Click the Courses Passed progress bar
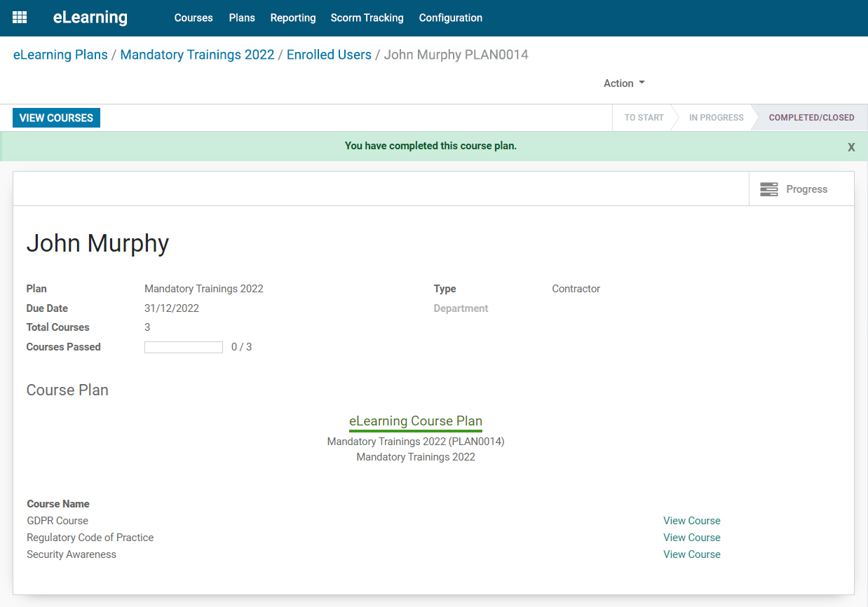This screenshot has height=607, width=868. (184, 347)
